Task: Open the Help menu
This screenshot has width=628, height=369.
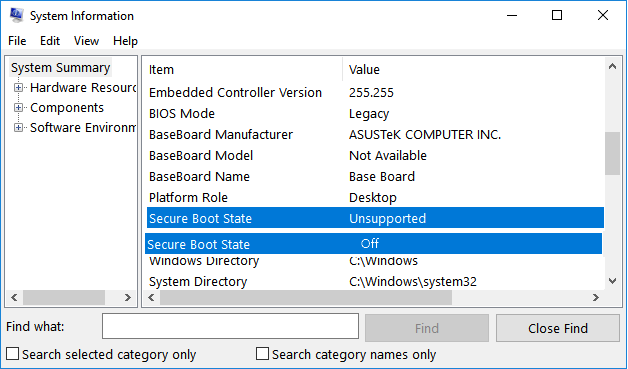Action: pyautogui.click(x=125, y=41)
